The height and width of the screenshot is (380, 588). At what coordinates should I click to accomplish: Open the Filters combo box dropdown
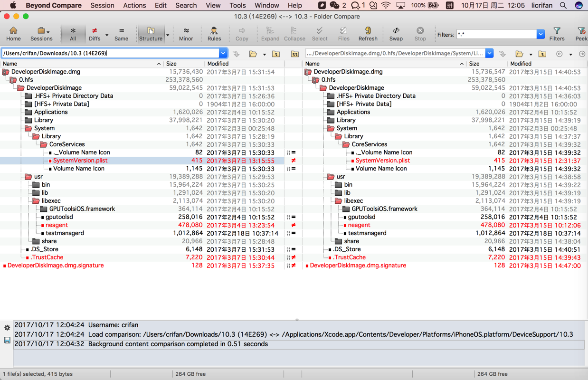pyautogui.click(x=541, y=34)
